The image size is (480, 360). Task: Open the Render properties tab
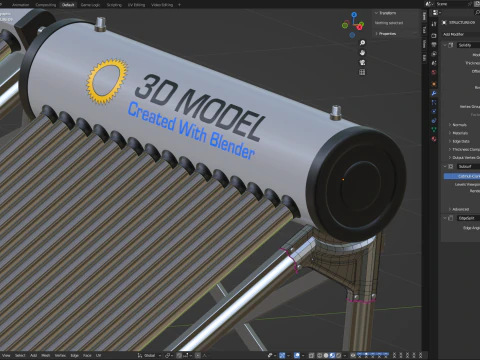[434, 35]
